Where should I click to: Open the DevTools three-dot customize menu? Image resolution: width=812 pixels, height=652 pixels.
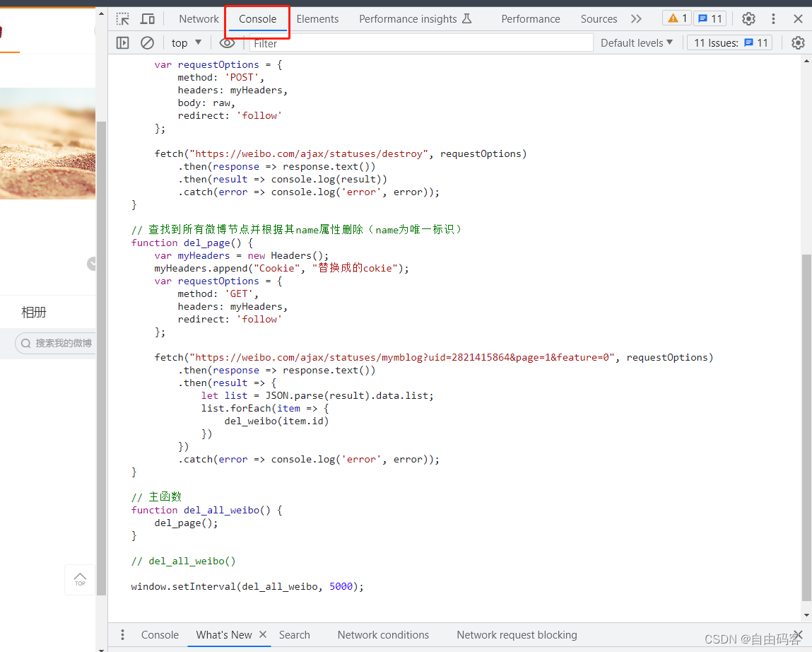773,19
